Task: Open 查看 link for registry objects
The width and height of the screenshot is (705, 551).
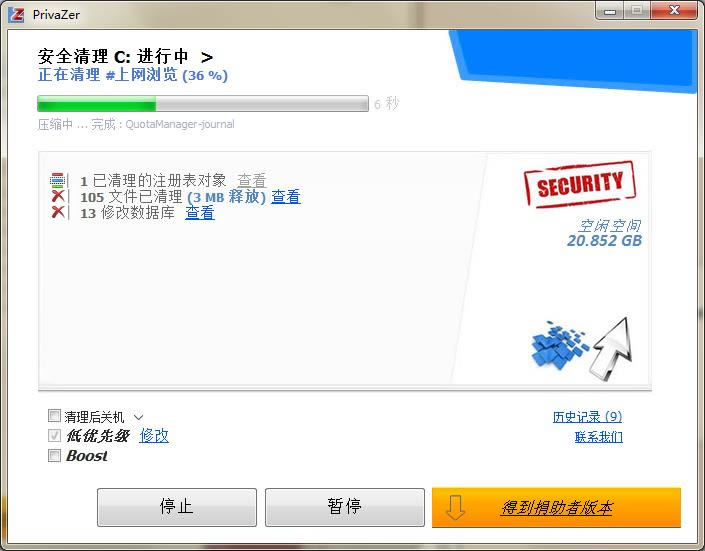Action: pyautogui.click(x=252, y=180)
